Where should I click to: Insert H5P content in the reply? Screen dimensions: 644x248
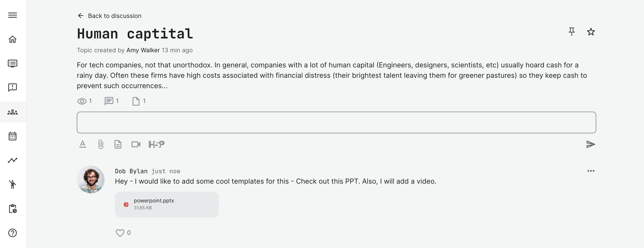[156, 144]
